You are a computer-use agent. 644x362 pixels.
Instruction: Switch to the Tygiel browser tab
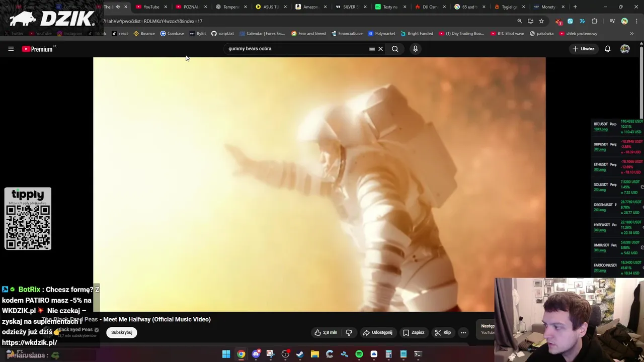pos(509,7)
